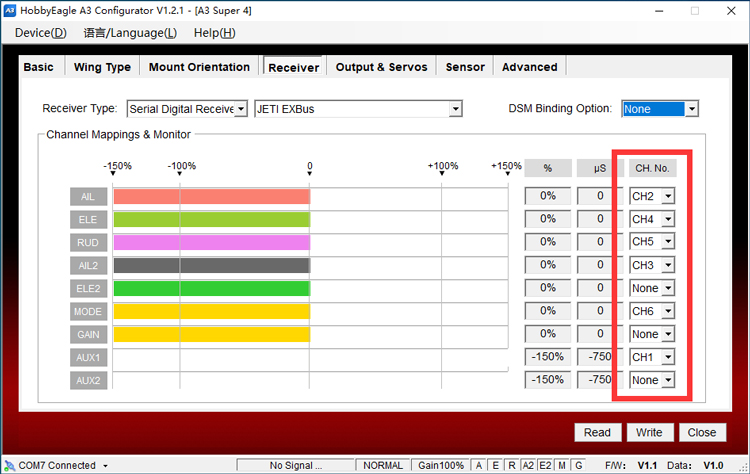This screenshot has width=750, height=474.
Task: Expand the Receiver Type dropdown
Action: click(x=240, y=109)
